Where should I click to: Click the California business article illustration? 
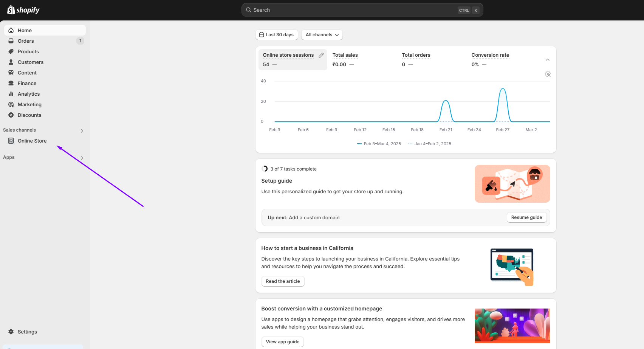coord(512,267)
